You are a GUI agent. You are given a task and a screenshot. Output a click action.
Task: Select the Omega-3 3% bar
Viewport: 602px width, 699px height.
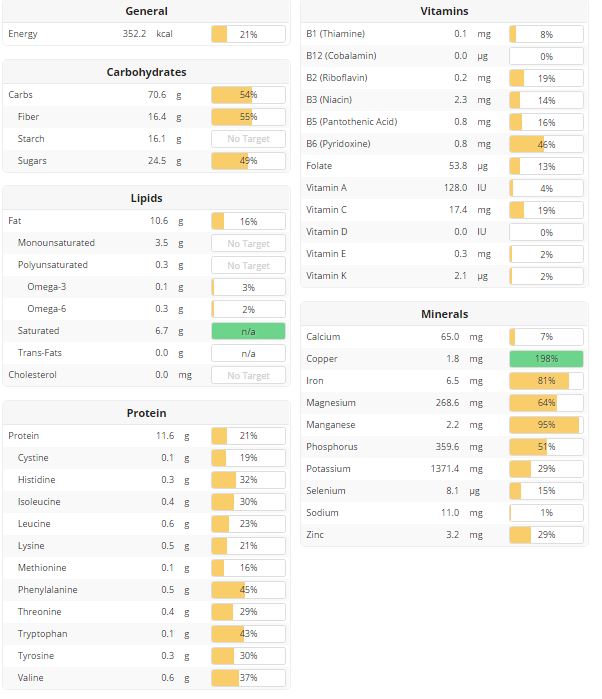tap(248, 288)
